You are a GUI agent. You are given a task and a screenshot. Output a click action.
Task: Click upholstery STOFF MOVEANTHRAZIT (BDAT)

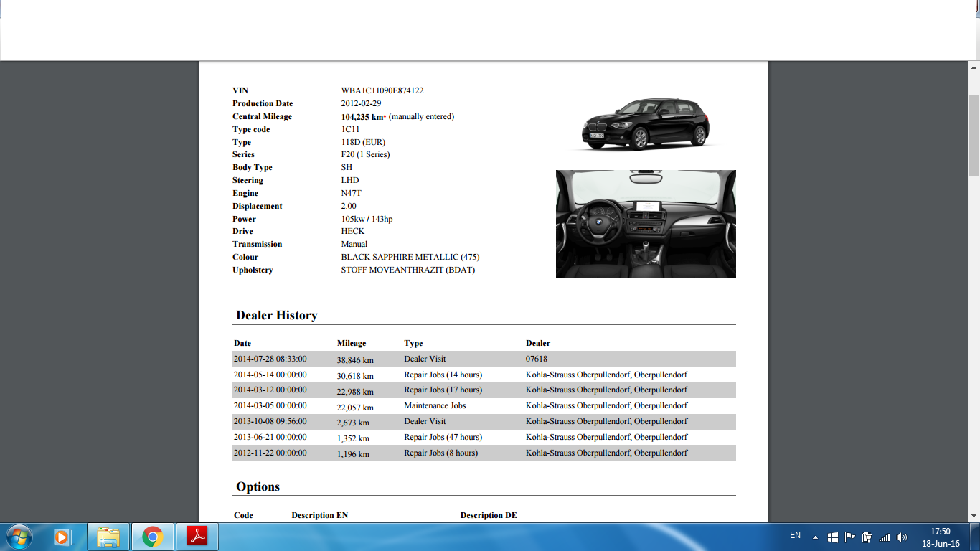(408, 270)
